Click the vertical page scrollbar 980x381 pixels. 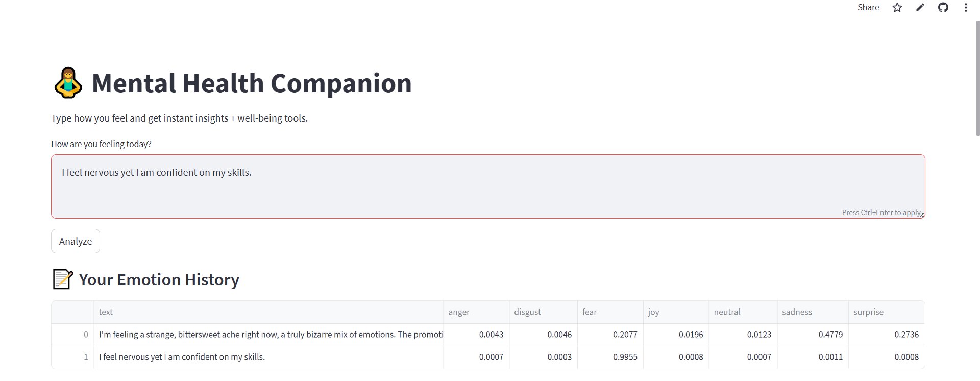pos(977,79)
